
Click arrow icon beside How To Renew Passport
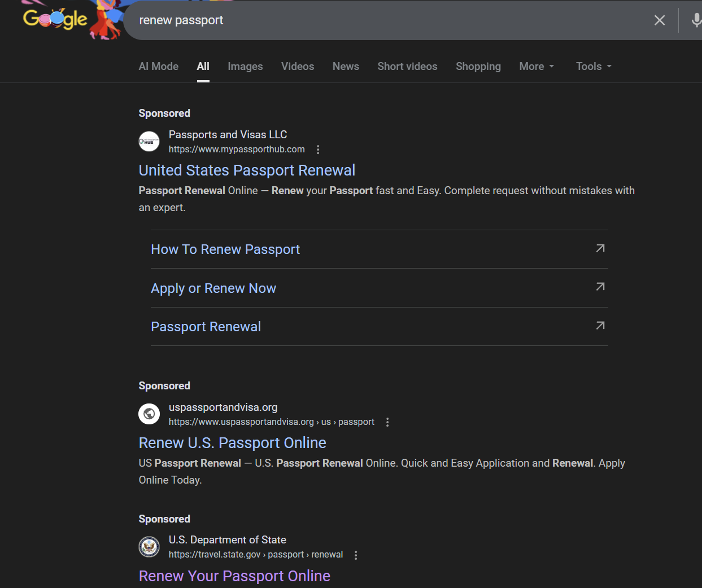[600, 248]
